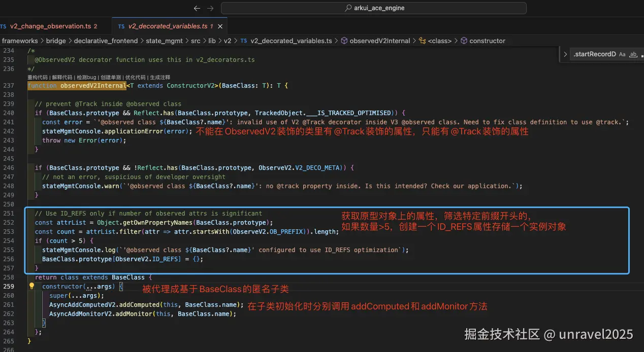Viewport: 644px width, 352px height.
Task: Click the comment '// Use ID_REFS only if number...'
Action: point(148,213)
